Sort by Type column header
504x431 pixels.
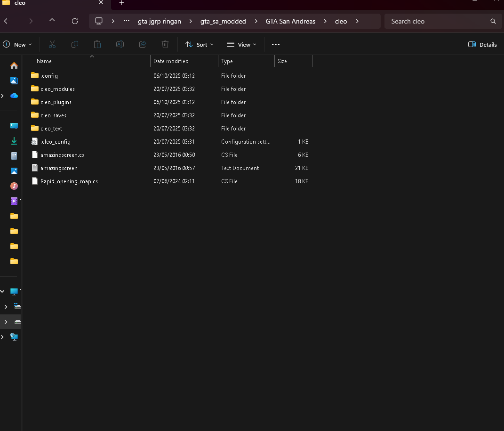pos(227,61)
